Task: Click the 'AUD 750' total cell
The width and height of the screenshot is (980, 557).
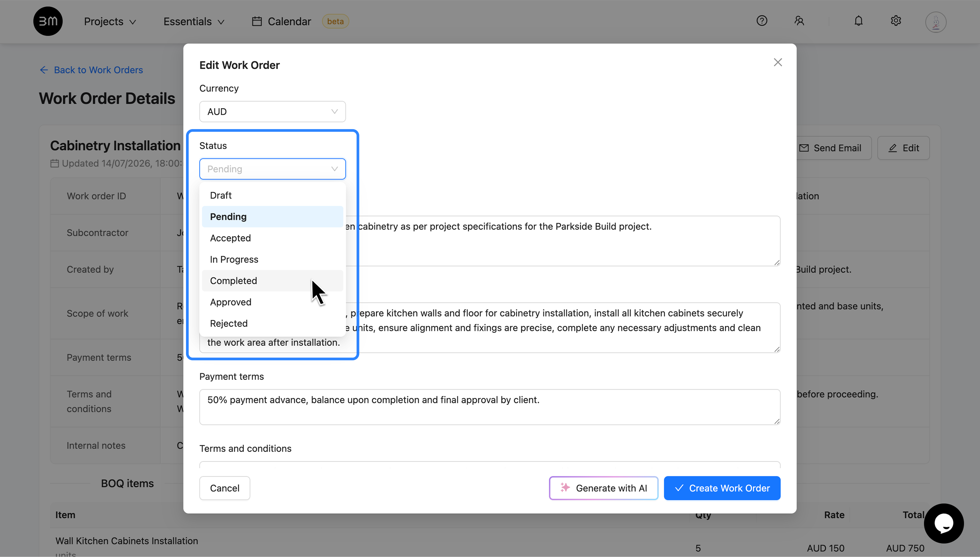Action: 905,548
